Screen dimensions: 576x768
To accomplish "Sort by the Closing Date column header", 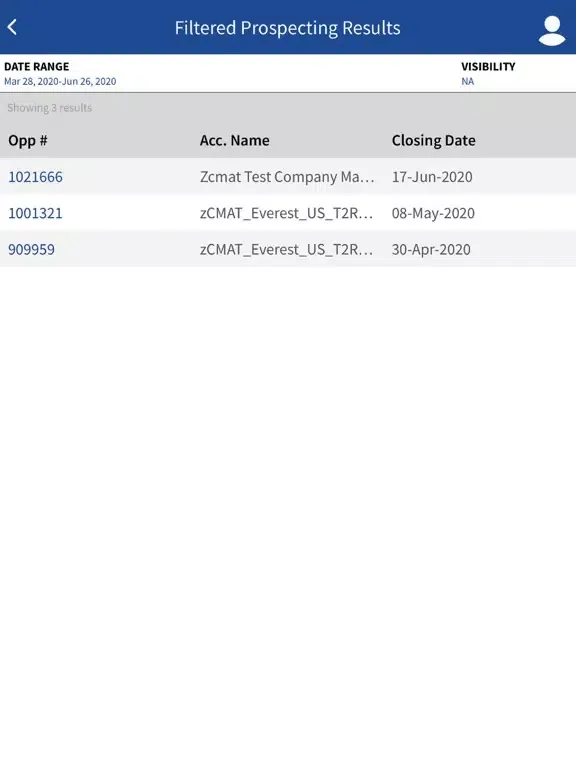I will tap(433, 141).
